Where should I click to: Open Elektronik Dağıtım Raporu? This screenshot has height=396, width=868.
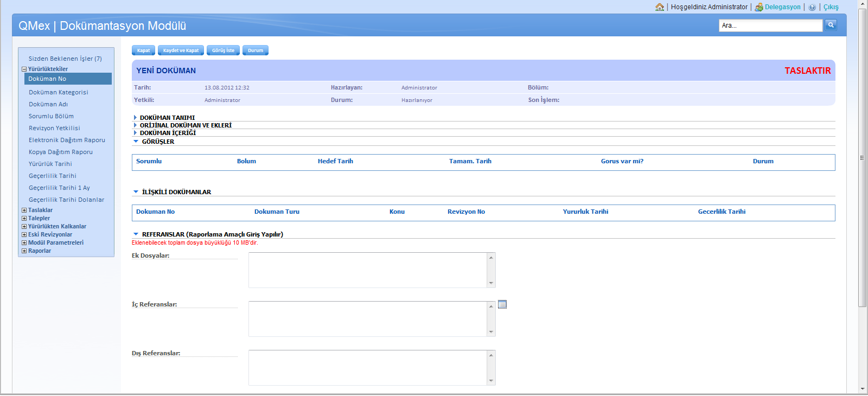pos(67,140)
